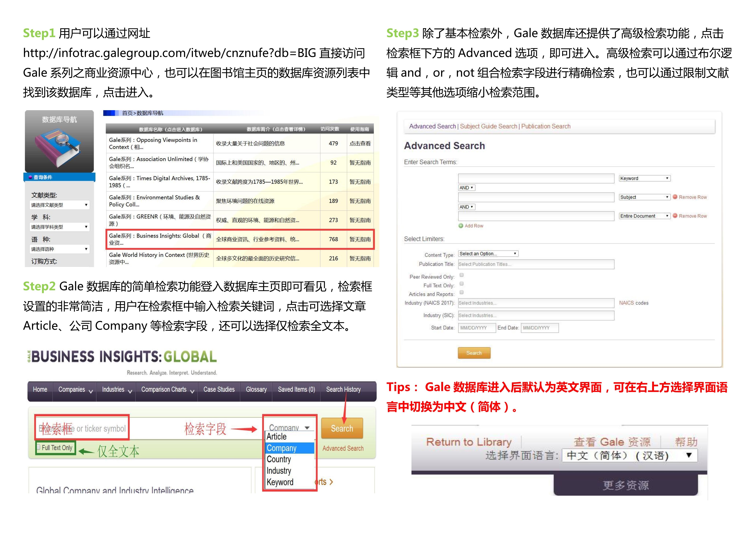The image size is (756, 535).
Task: Click the 数据库导航 breadcrumb link
Action: (x=150, y=113)
